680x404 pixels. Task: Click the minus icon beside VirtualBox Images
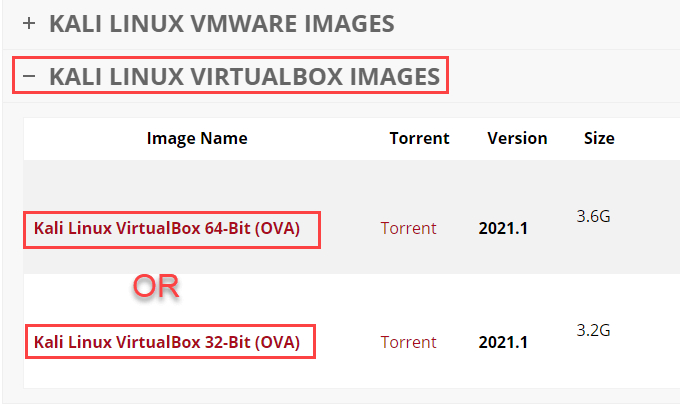[x=29, y=76]
